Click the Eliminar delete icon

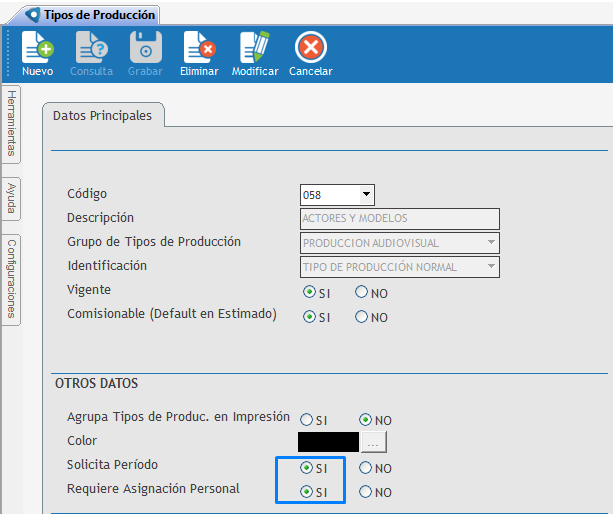[198, 48]
